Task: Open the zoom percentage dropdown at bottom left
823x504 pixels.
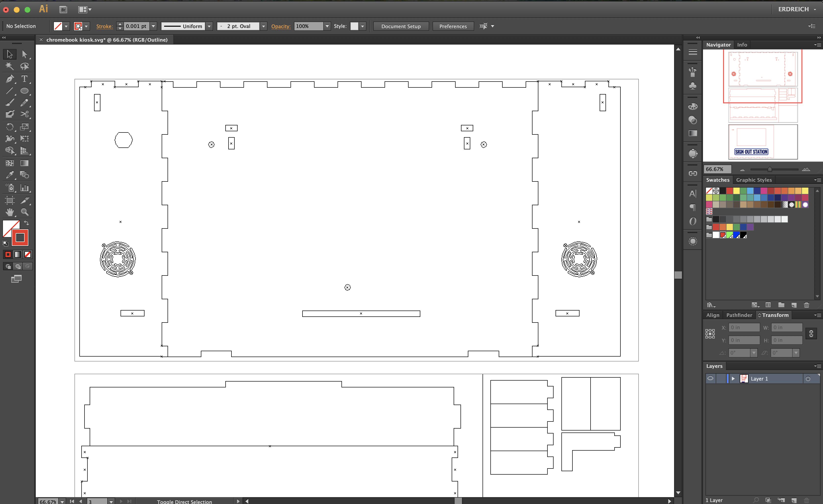Action: pyautogui.click(x=62, y=501)
